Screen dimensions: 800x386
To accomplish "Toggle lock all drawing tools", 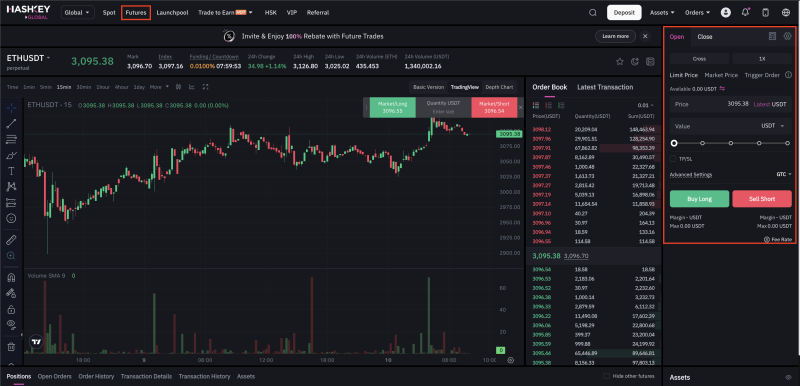I will (11, 309).
